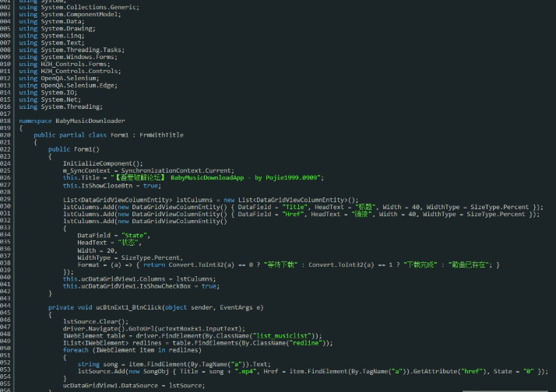
Task: Click the 'using System.Collections.Generic;' line
Action: pyautogui.click(x=79, y=7)
